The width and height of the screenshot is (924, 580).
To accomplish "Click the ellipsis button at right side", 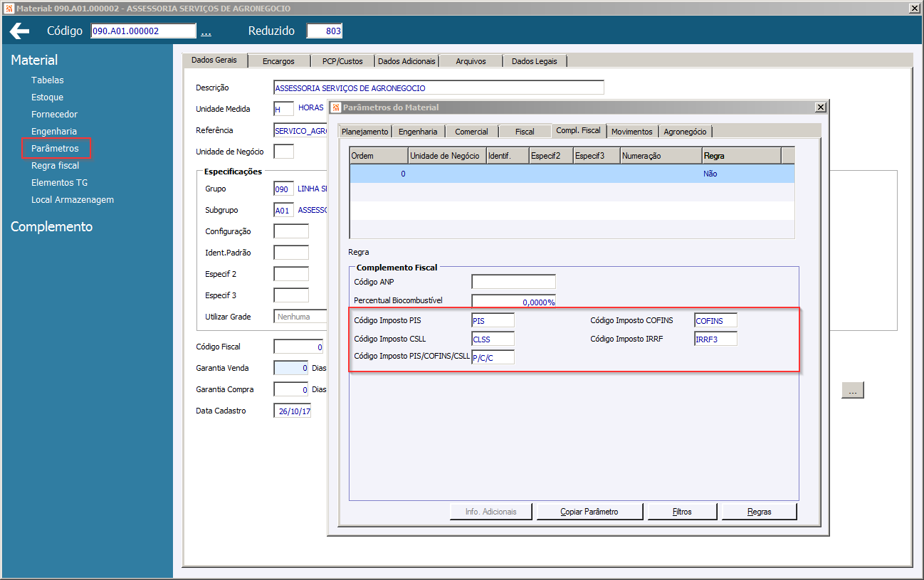I will point(852,390).
